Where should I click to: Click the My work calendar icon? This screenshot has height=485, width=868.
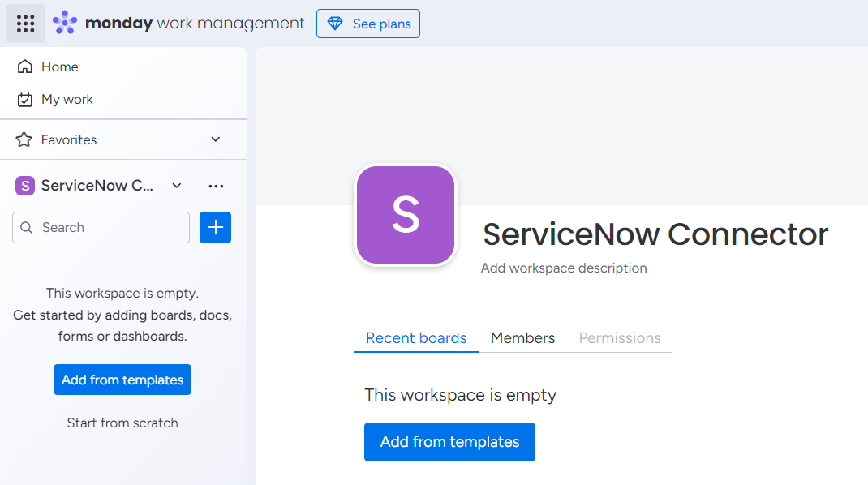(x=25, y=100)
